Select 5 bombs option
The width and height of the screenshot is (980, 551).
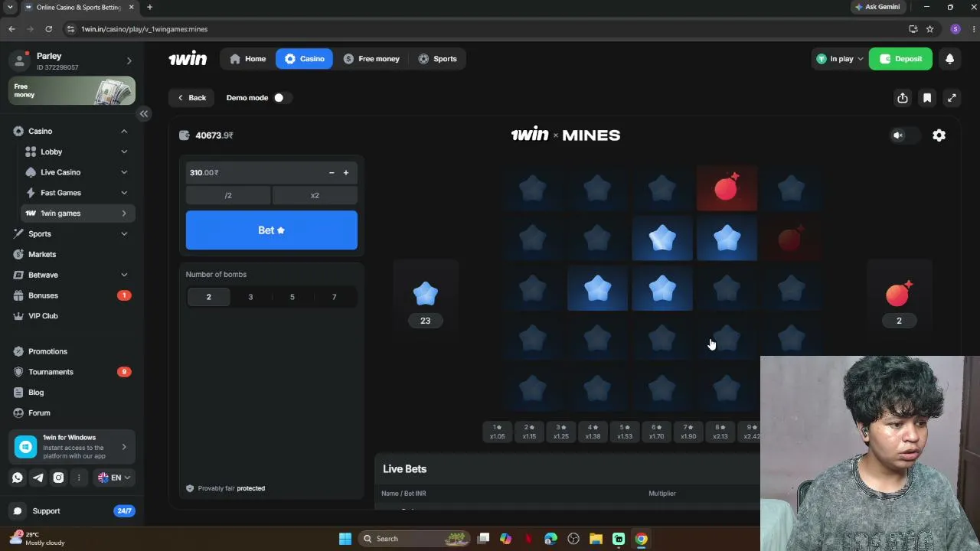pos(292,297)
